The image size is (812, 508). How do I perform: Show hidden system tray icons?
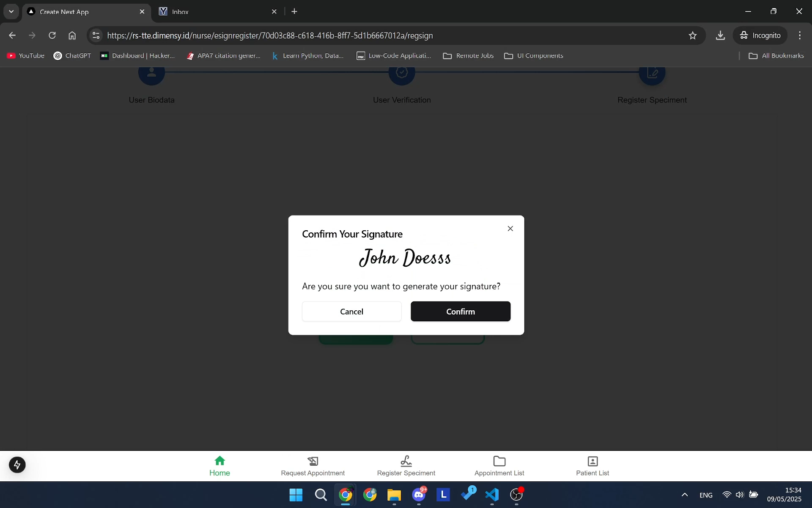(x=684, y=494)
